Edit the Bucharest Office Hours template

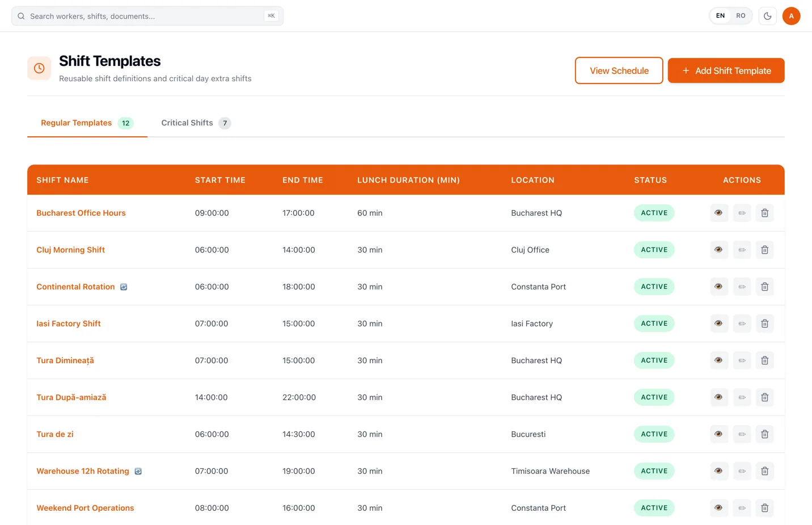pyautogui.click(x=742, y=213)
